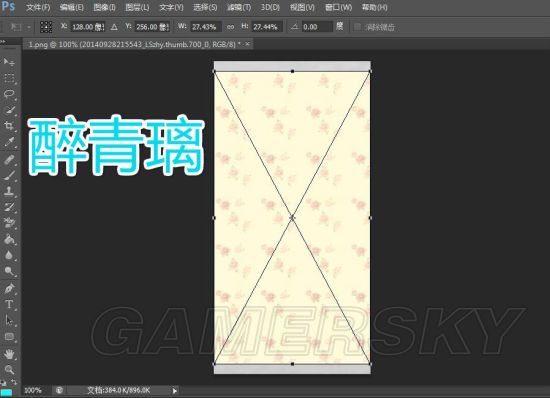The height and width of the screenshot is (398, 550).
Task: Open the status bar info arrow menu
Action: click(x=174, y=390)
